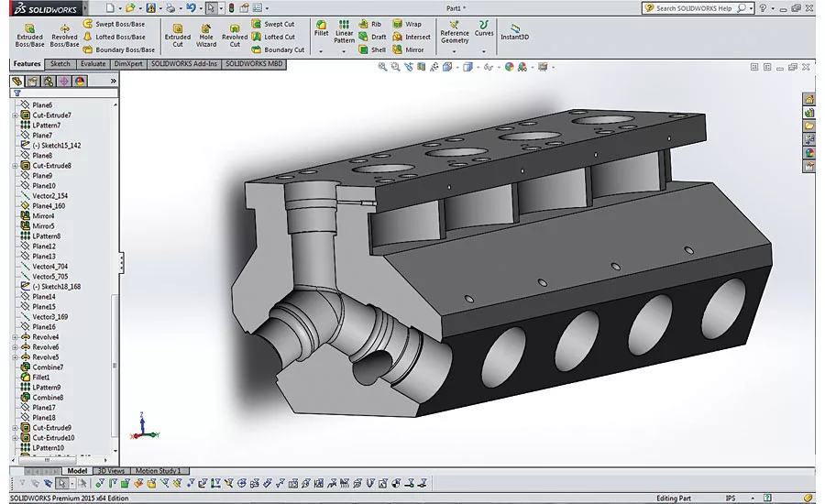Select the Shell tool
This screenshot has width=825, height=504.
(372, 49)
